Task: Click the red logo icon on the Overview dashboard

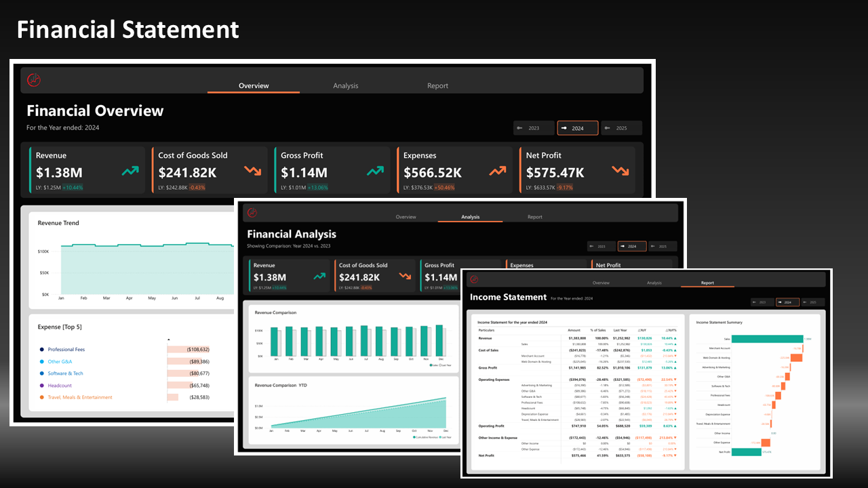Action: [x=34, y=80]
